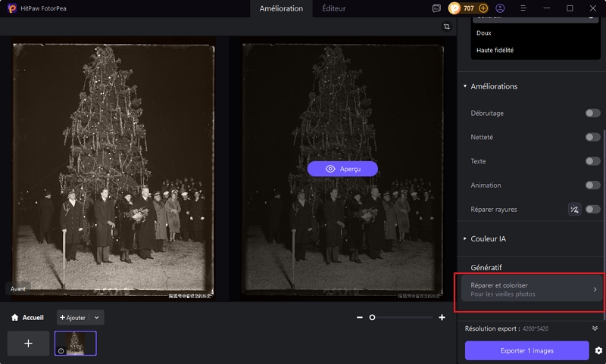Open export settings gear icon
Image resolution: width=606 pixels, height=364 pixels.
(x=598, y=351)
